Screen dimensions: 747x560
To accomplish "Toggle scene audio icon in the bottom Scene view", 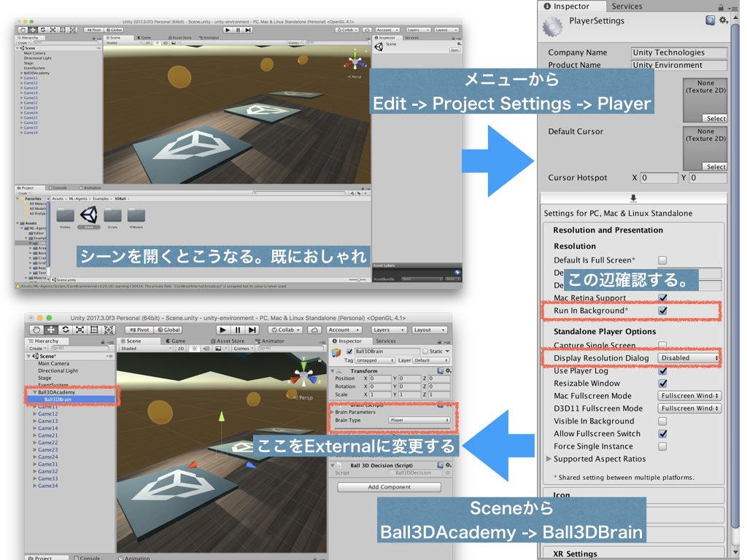I will [206, 349].
